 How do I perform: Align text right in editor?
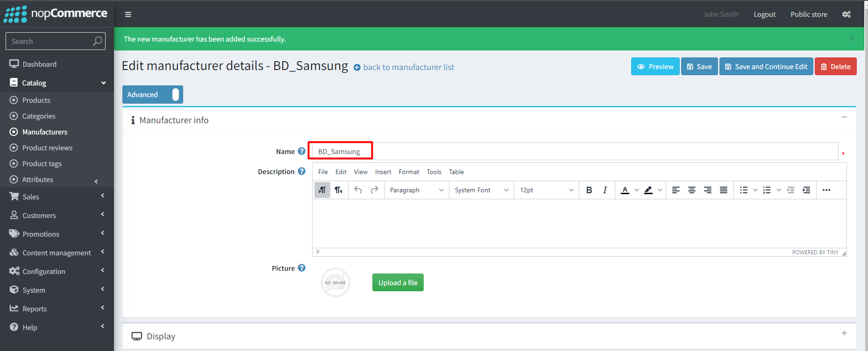coord(708,190)
